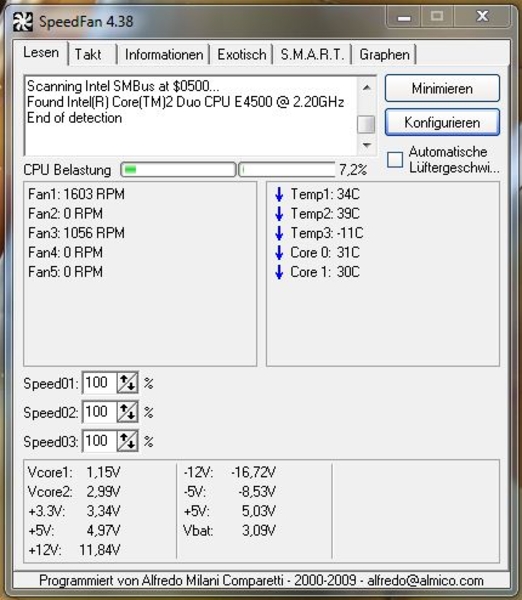Open the Informationen tab
Viewport: 522px width, 600px height.
tap(164, 54)
